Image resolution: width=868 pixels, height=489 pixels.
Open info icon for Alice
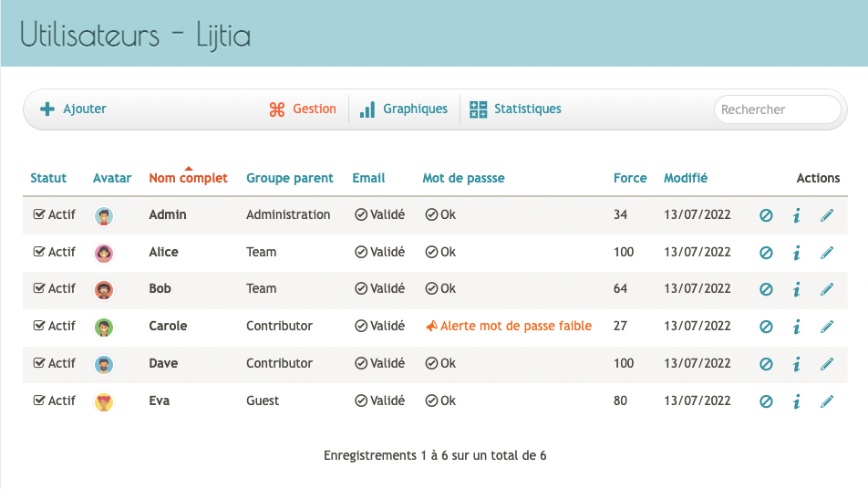pos(797,253)
